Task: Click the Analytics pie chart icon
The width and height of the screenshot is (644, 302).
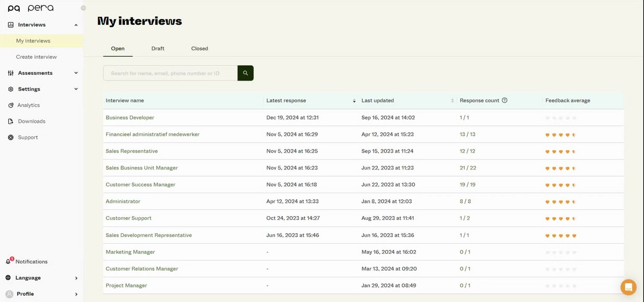Action: (11, 105)
